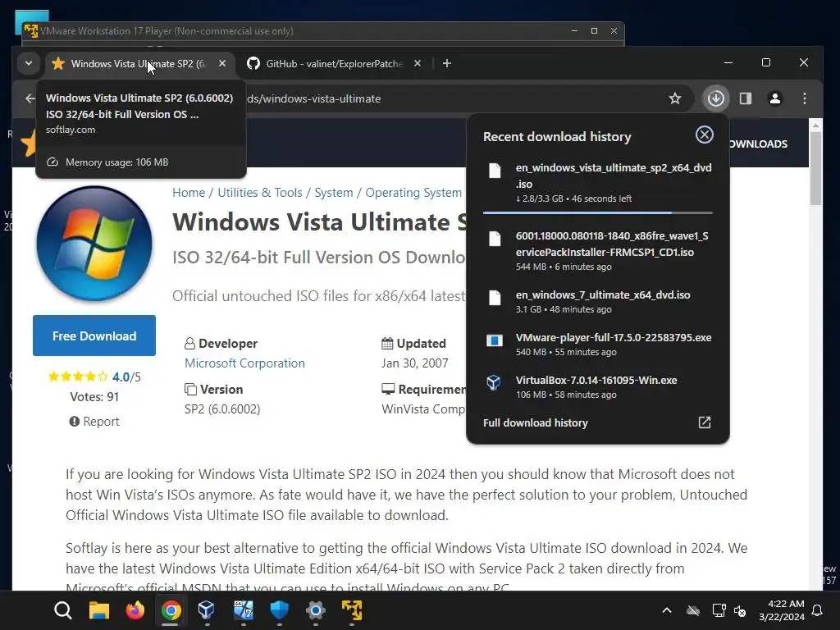The height and width of the screenshot is (630, 840).
Task: Open Windows Search from the taskbar
Action: pyautogui.click(x=62, y=610)
